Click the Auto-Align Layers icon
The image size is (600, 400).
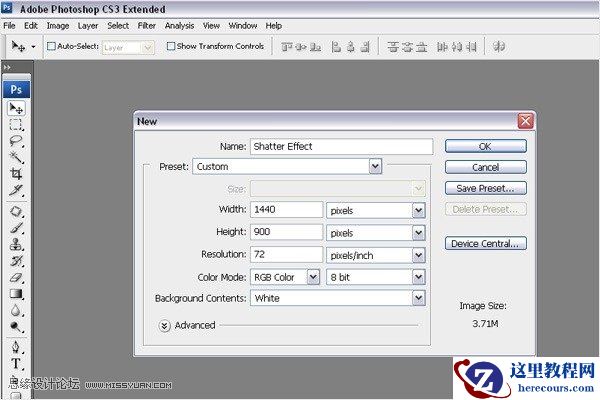pos(499,47)
